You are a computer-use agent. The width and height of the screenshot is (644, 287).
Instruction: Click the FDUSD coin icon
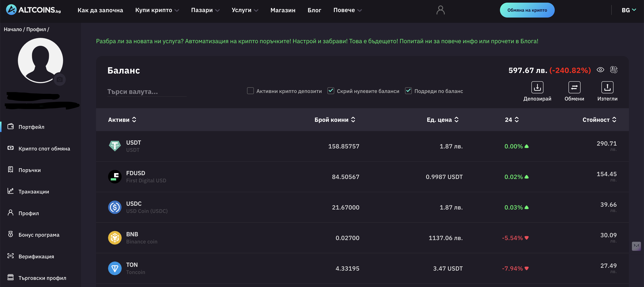115,177
